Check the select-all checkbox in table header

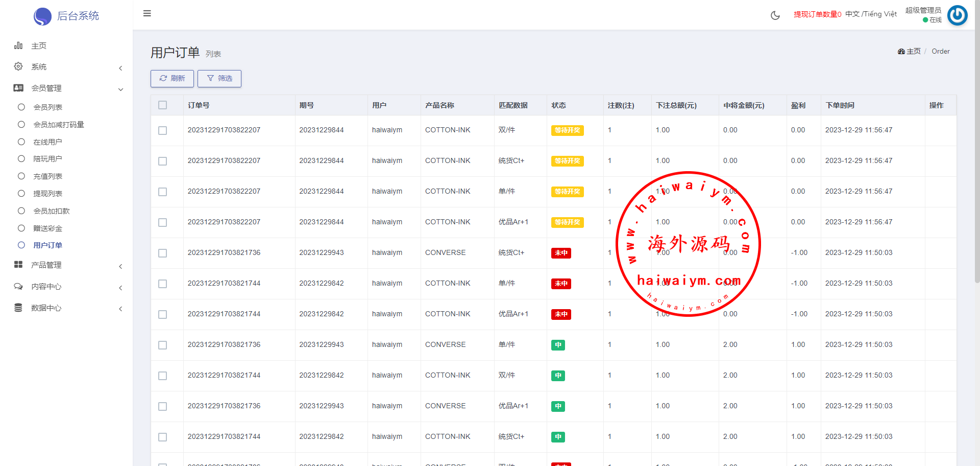[163, 105]
